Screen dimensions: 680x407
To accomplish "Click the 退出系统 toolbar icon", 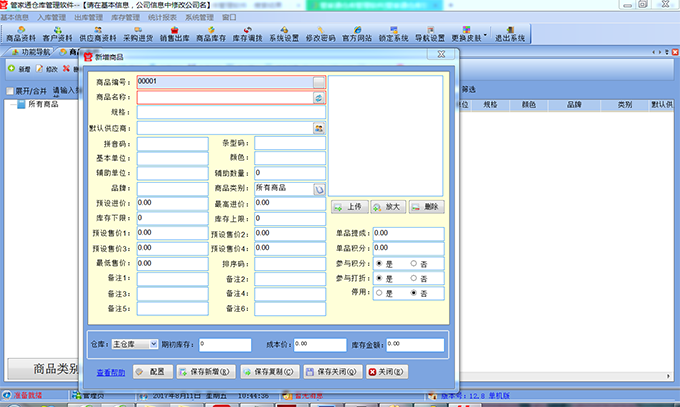I will tap(510, 30).
